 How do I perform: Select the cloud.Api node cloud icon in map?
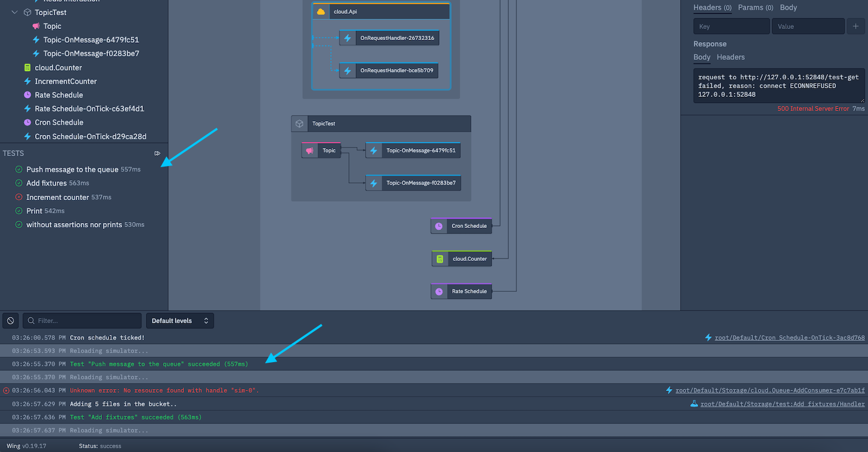pos(321,12)
